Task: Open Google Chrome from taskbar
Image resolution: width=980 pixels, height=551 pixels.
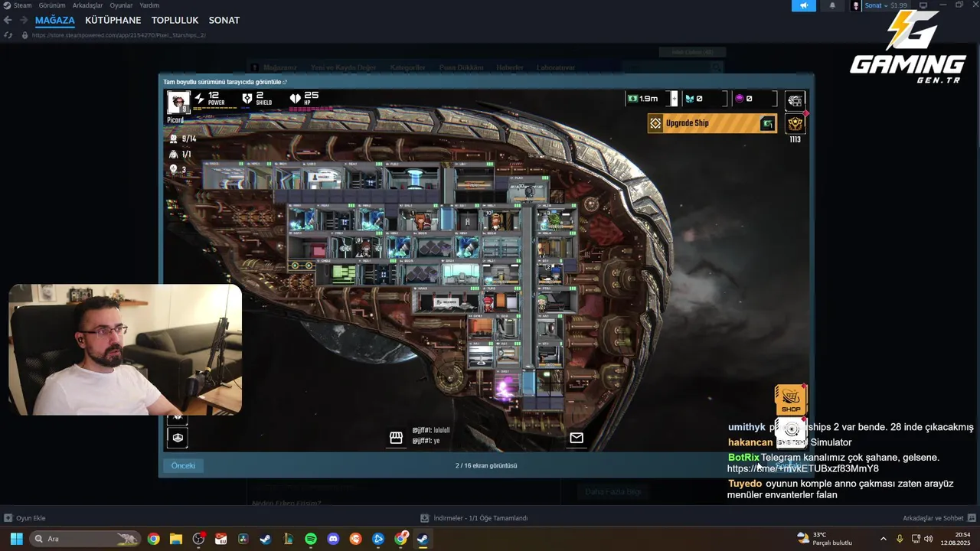Action: (x=154, y=539)
